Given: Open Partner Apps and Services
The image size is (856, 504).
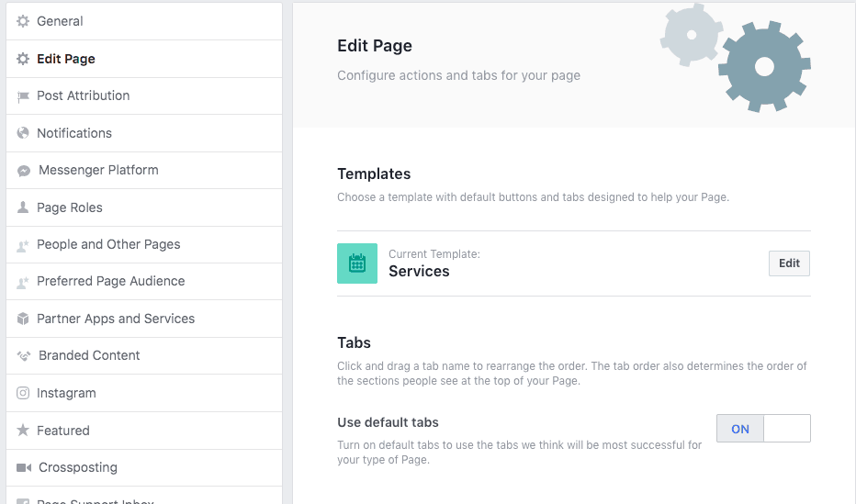Looking at the screenshot, I should click(144, 319).
